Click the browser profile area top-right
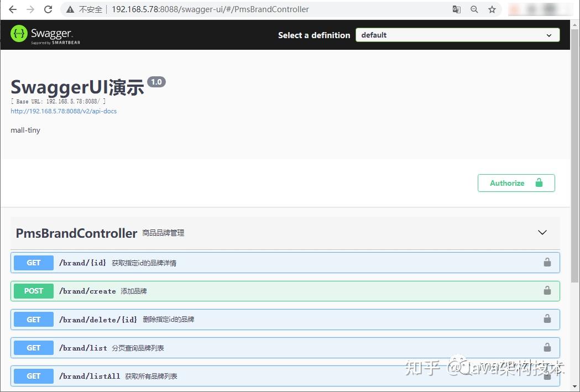 (x=539, y=9)
